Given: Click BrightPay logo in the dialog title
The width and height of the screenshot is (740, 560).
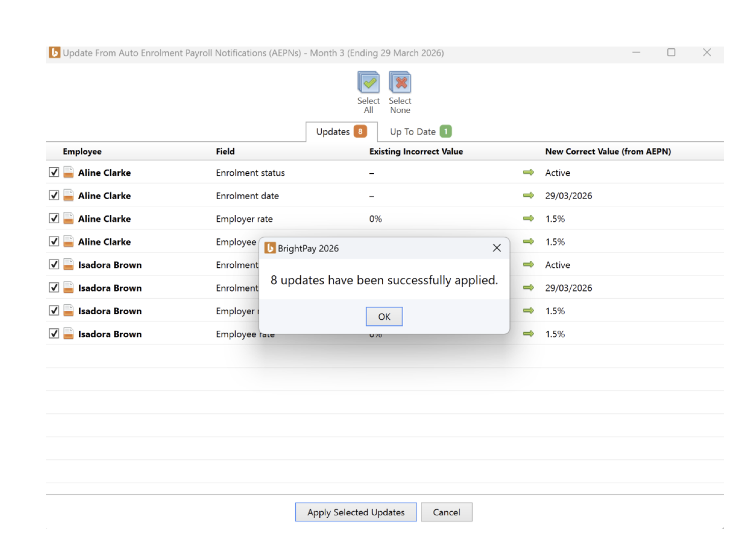Looking at the screenshot, I should click(270, 248).
